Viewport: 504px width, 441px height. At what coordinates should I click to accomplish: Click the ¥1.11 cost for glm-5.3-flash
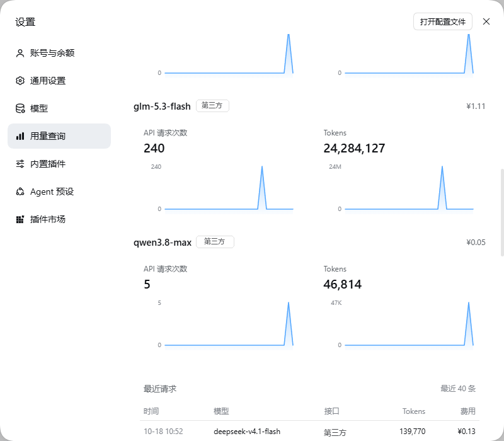click(476, 106)
